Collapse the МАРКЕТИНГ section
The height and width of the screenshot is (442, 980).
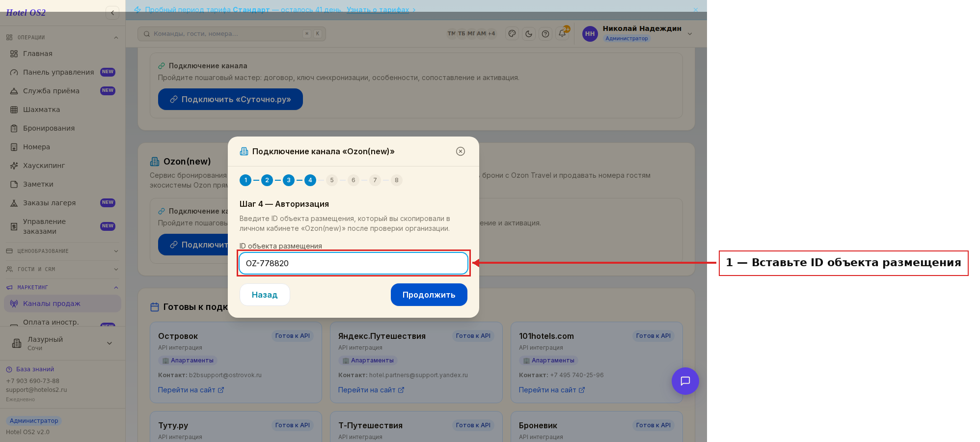tap(62, 287)
